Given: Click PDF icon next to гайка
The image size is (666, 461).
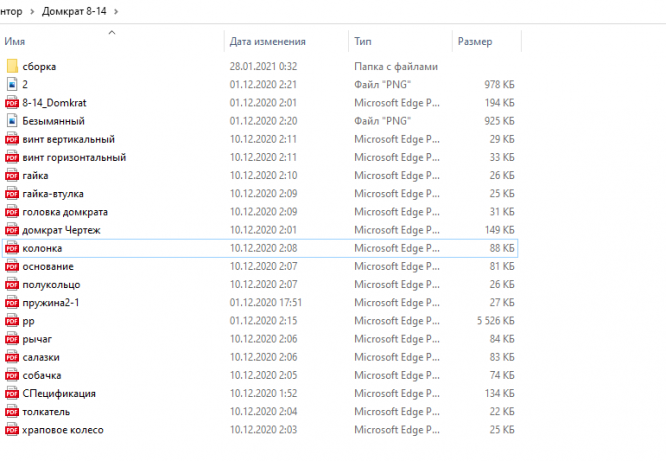Looking at the screenshot, I should coord(12,175).
